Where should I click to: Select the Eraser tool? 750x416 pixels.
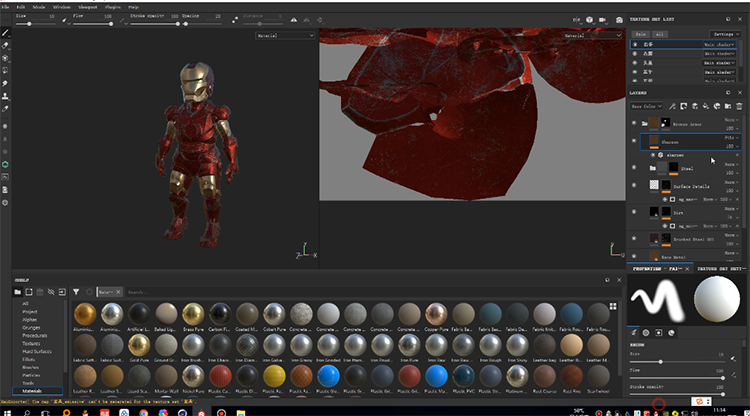[x=6, y=45]
